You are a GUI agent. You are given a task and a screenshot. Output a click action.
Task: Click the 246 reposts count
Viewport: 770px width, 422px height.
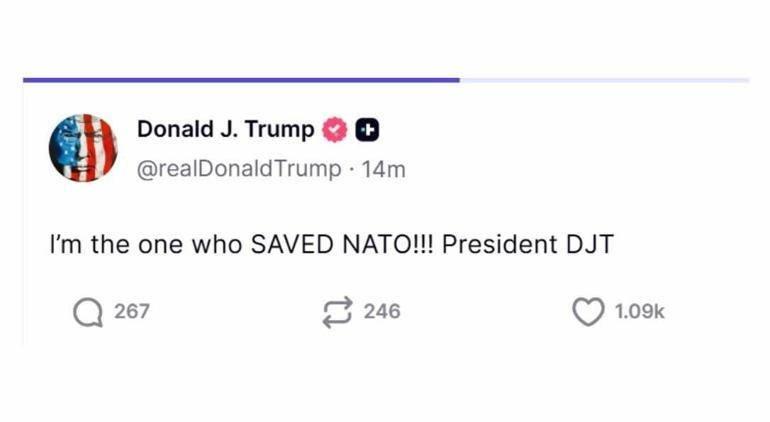click(x=381, y=312)
